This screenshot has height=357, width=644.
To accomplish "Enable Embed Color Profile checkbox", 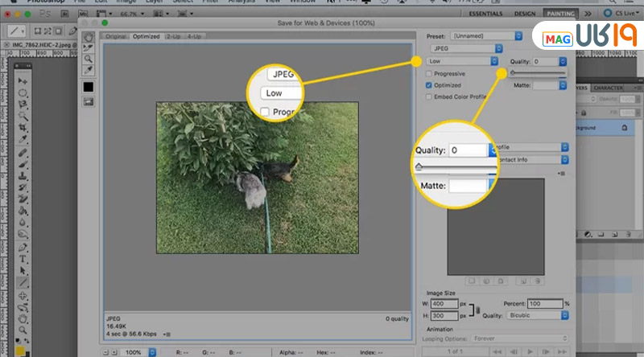I will (x=429, y=96).
